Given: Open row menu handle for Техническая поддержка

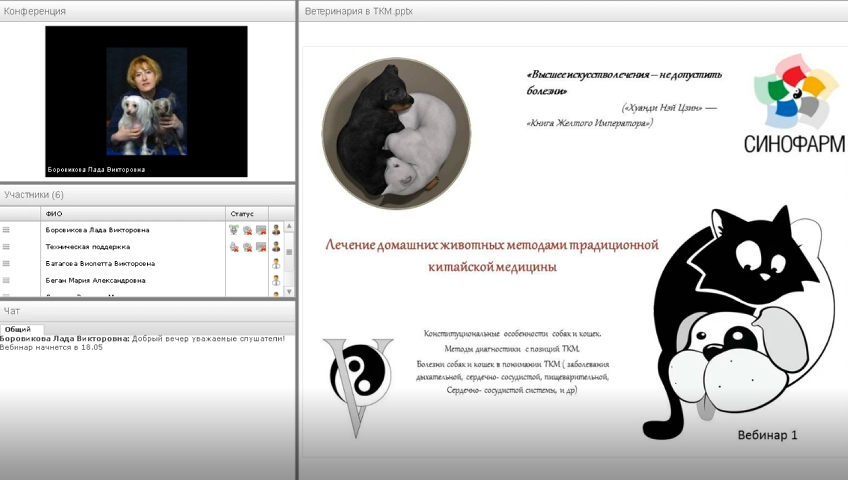Looking at the screenshot, I should point(6,247).
